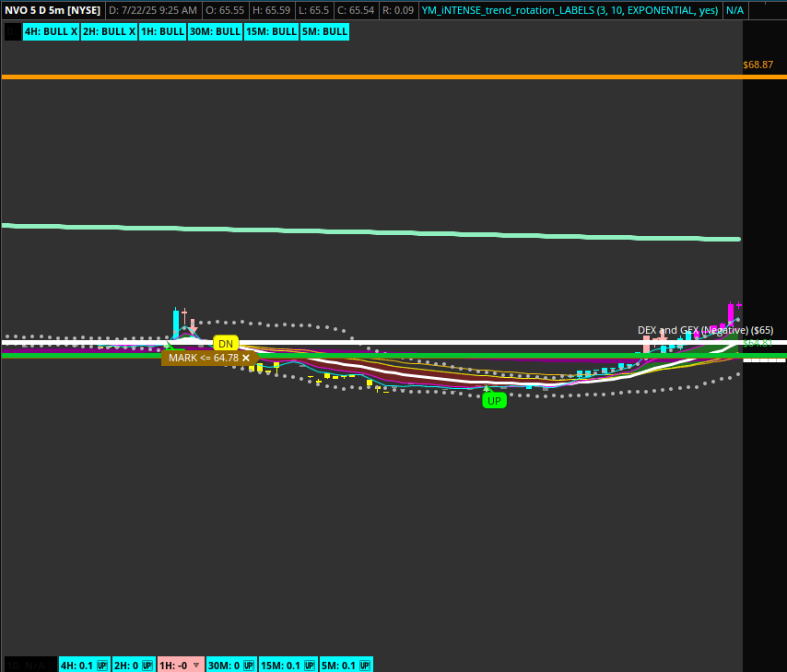Open the YM_INTENSE_trend_rotation_LABELS study title

(570, 10)
